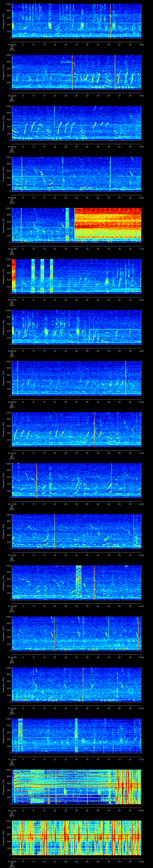This screenshot has width=153, height=868.
Task: Select the spectrogram panel starting at 16:12:00
Action: click(x=76, y=531)
